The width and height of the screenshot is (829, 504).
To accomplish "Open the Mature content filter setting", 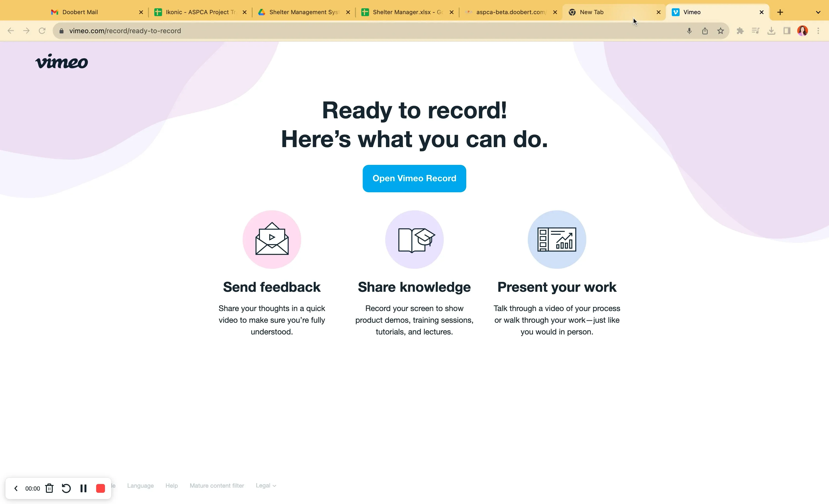I will tap(217, 485).
